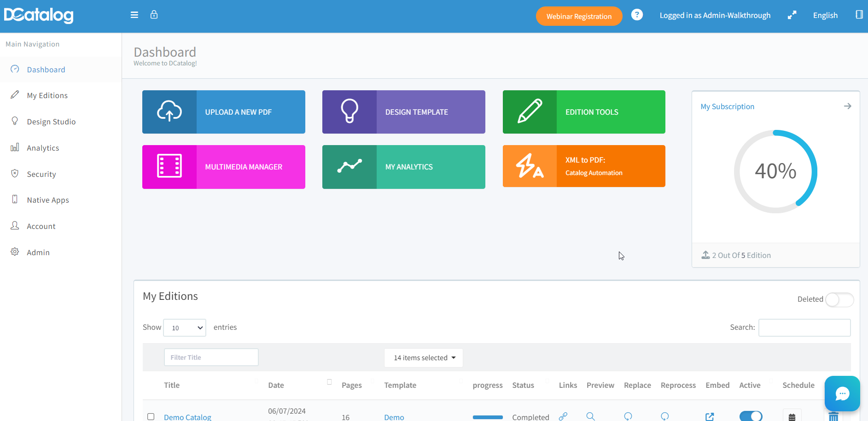Image resolution: width=868 pixels, height=421 pixels.
Task: Select Design Studio in main navigation
Action: point(51,122)
